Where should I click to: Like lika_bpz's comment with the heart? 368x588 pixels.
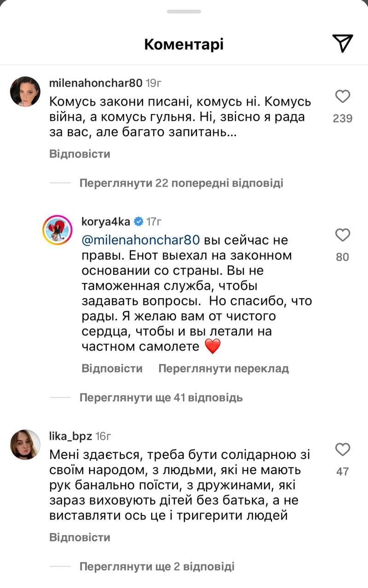pyautogui.click(x=343, y=450)
